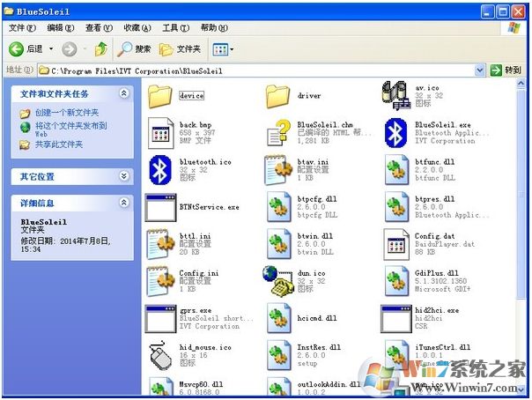Click 将这个文件夹发布到 Web link
The image size is (532, 400).
71,130
